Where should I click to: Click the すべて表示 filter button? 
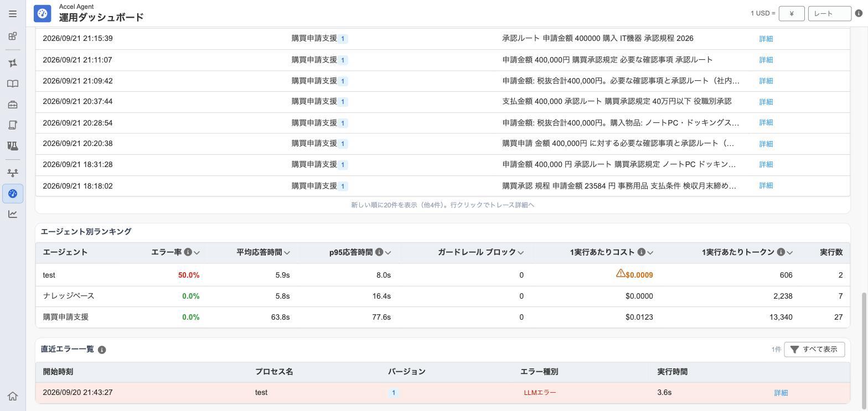point(814,350)
